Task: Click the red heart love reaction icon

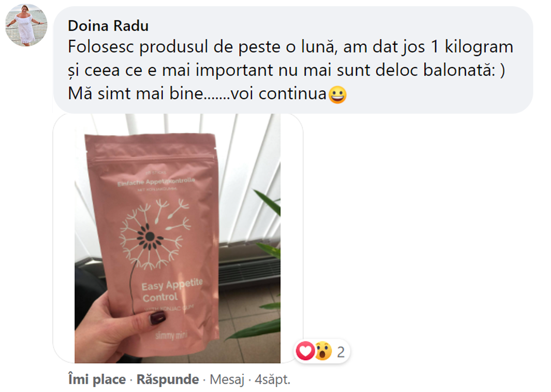Action: tap(305, 351)
